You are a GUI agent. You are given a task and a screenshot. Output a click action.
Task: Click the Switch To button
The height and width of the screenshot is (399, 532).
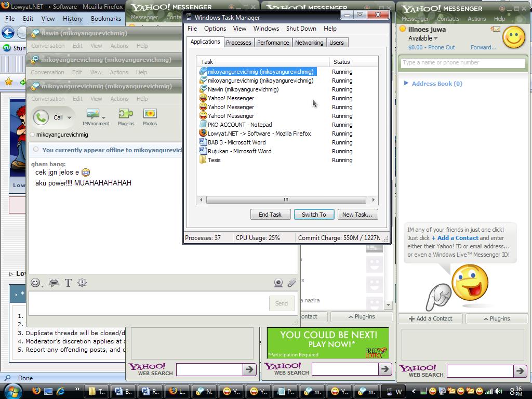click(314, 215)
